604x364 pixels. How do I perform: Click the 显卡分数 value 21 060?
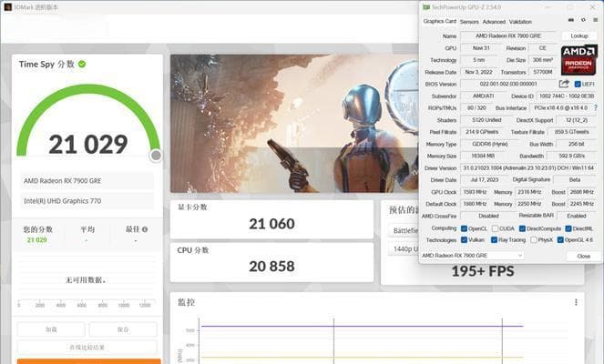click(271, 224)
